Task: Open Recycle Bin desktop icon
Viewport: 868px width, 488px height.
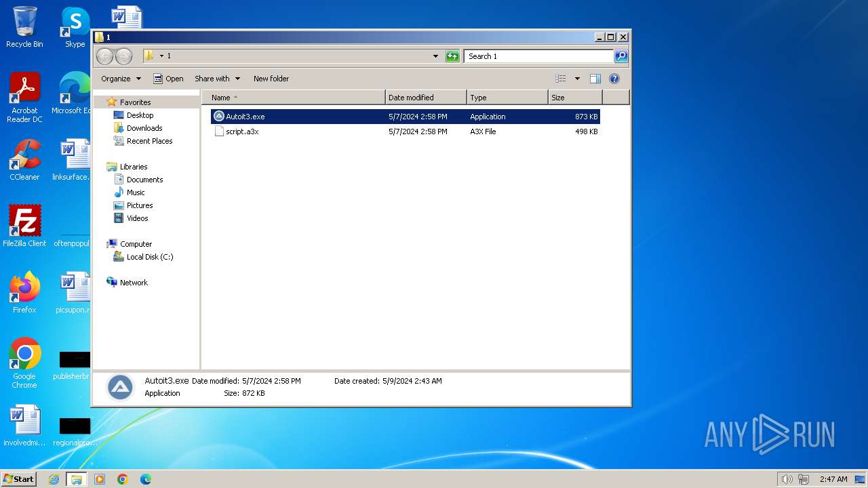Action: point(24,27)
